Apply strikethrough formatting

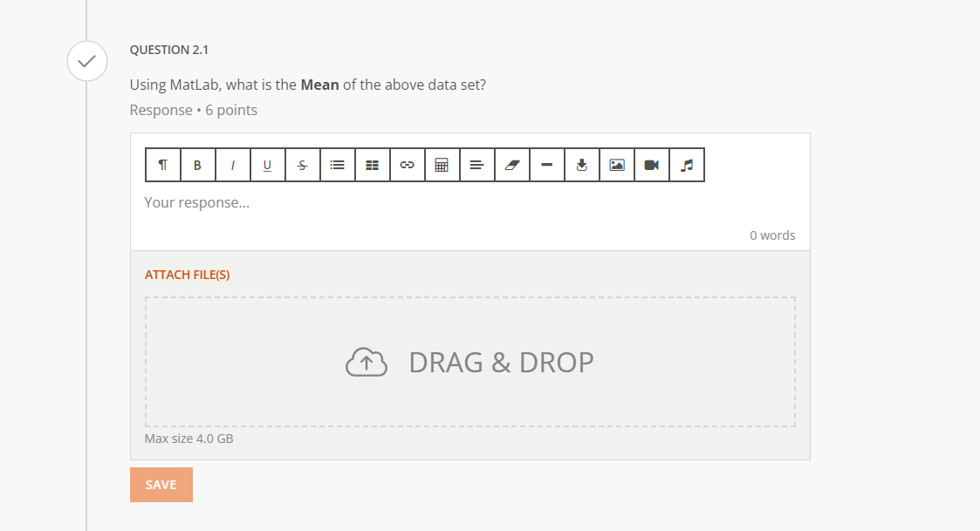pos(303,165)
